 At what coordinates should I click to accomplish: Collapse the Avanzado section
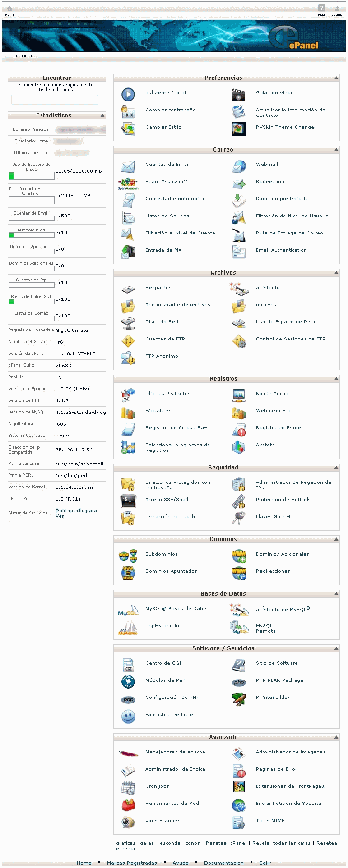(336, 737)
